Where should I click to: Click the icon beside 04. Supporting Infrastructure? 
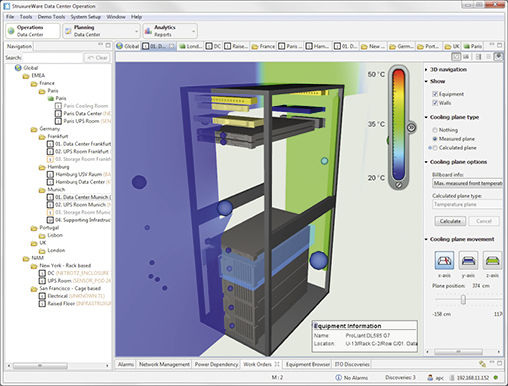(50, 220)
